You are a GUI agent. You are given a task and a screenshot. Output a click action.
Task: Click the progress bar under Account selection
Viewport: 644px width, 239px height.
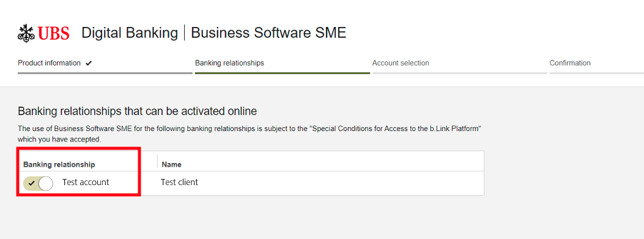[x=459, y=73]
